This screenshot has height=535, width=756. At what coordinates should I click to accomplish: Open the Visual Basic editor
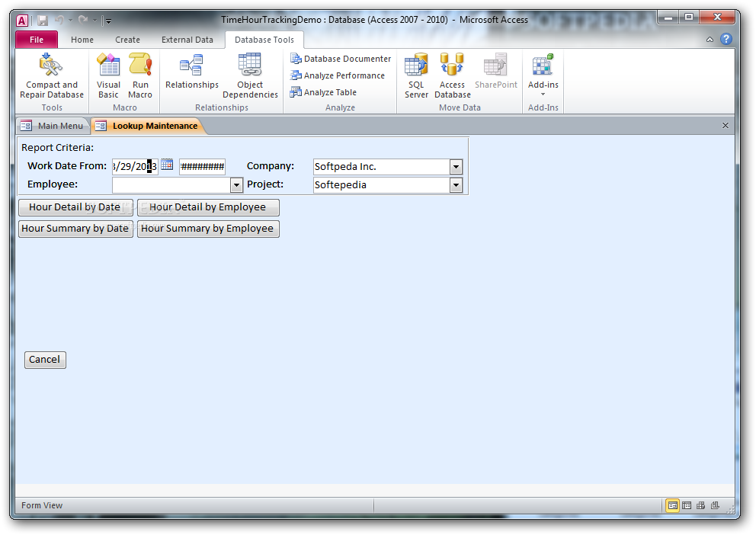tap(108, 76)
